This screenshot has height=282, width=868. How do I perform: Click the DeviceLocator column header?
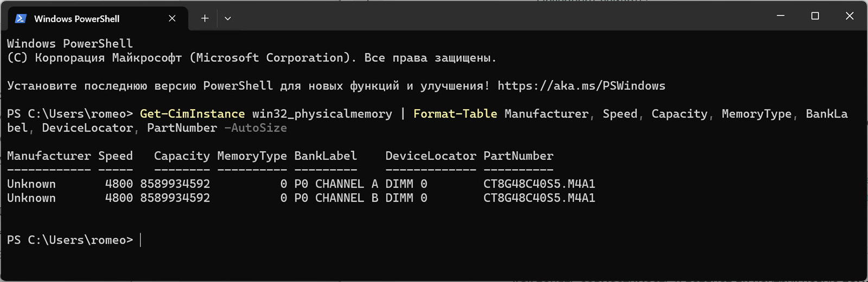431,156
